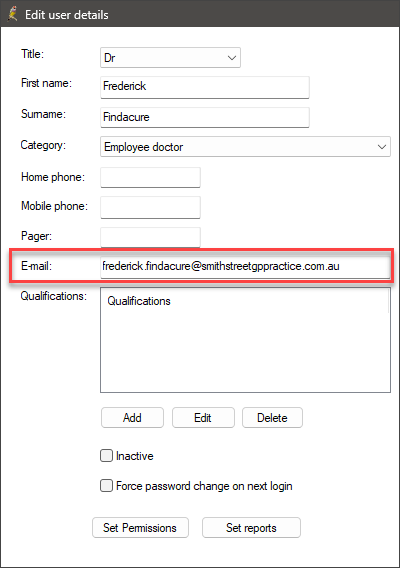Viewport: 400px width, 568px height.
Task: Click the E-mail address field
Action: [x=245, y=267]
